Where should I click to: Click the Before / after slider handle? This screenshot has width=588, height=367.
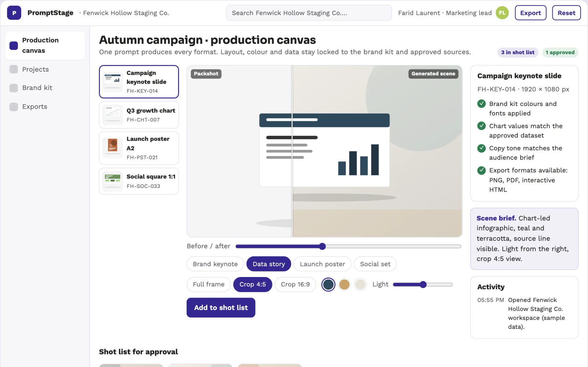click(322, 246)
